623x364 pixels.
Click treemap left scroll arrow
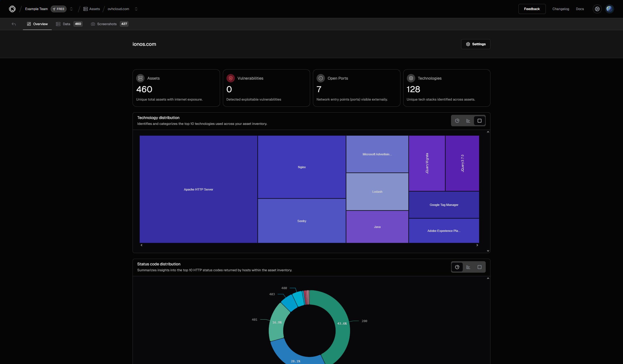pos(141,245)
